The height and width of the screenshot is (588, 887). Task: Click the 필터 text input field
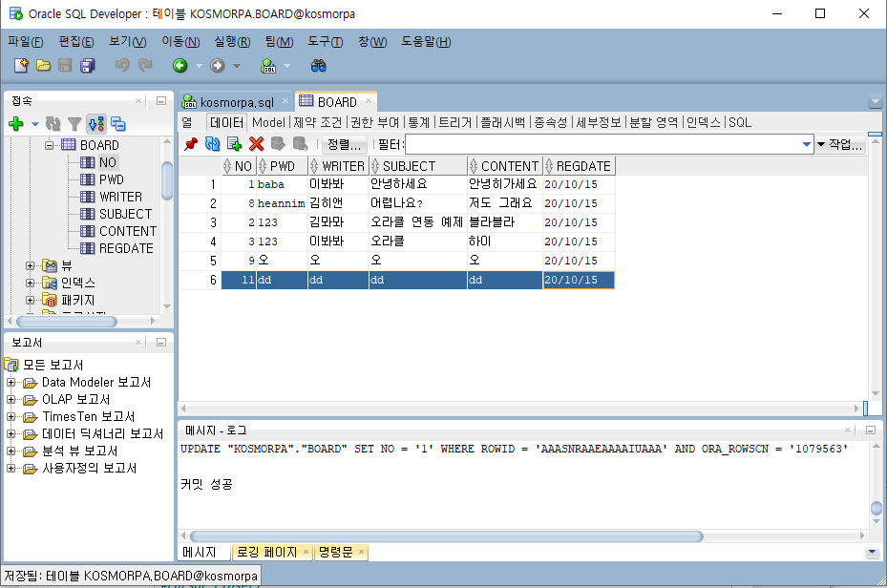tap(603, 145)
